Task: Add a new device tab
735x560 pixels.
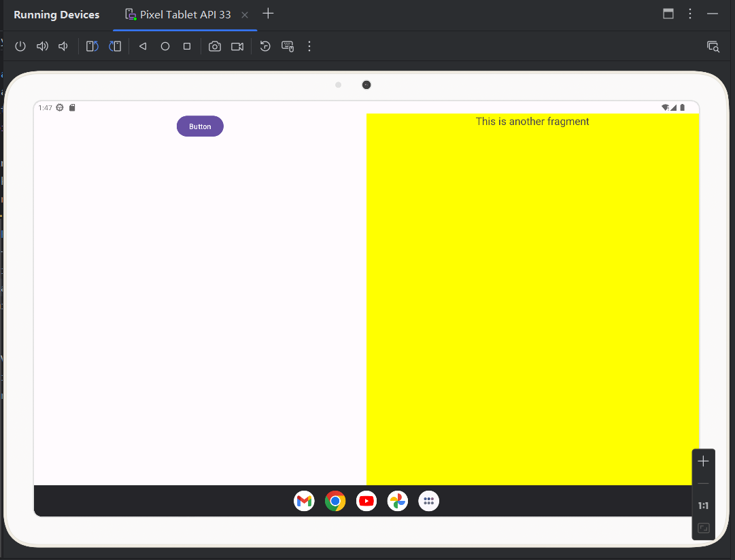Action: coord(269,14)
